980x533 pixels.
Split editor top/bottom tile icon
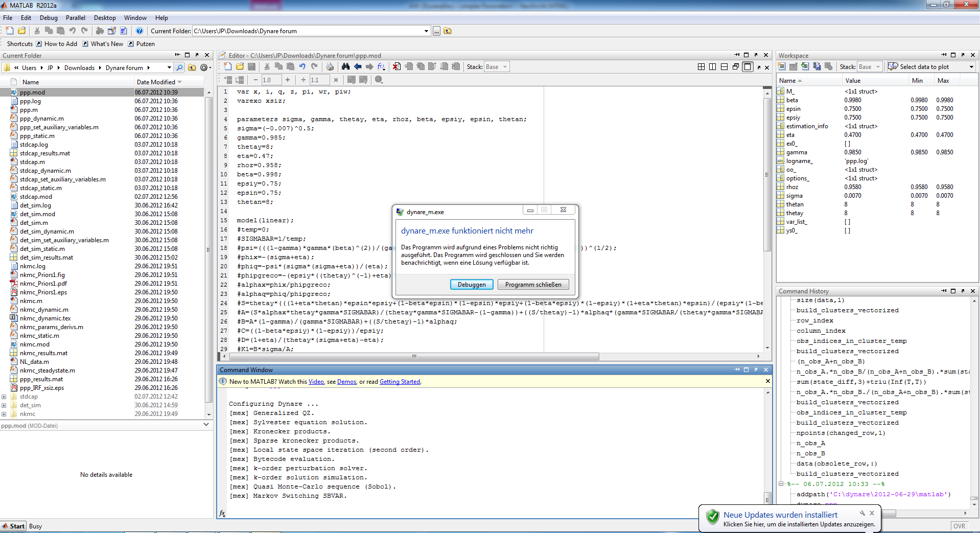click(x=725, y=67)
